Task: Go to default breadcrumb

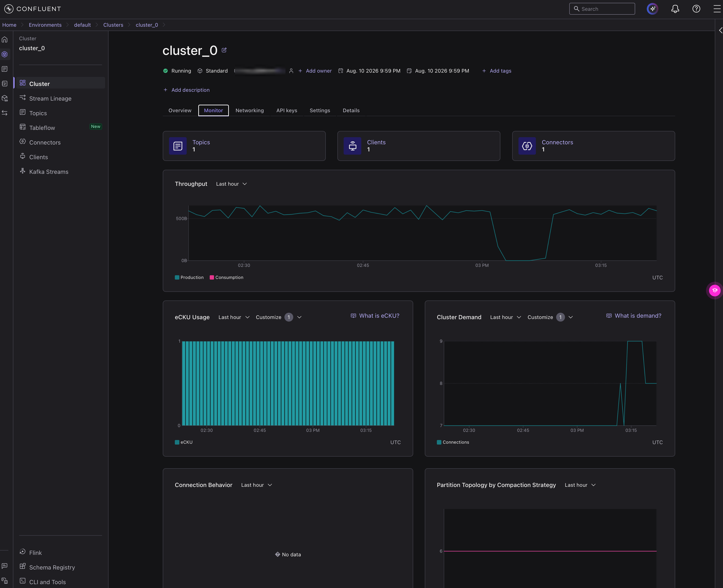Action: tap(82, 25)
